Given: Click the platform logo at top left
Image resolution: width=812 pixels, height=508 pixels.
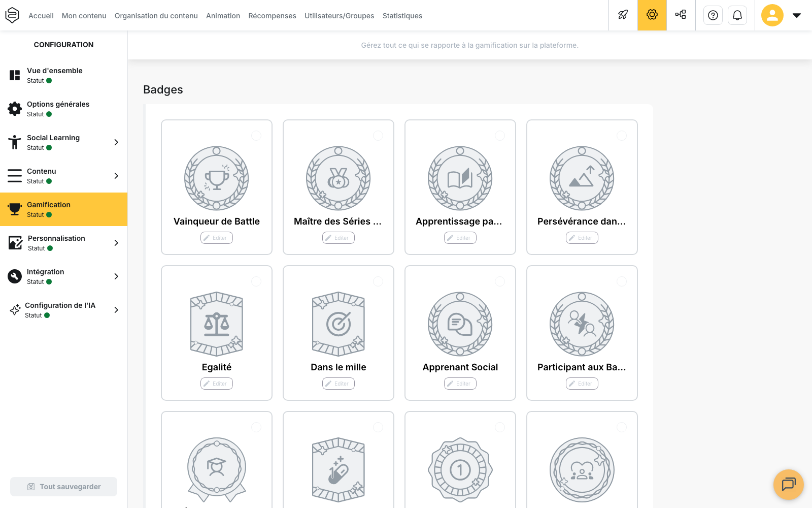Looking at the screenshot, I should 12,15.
